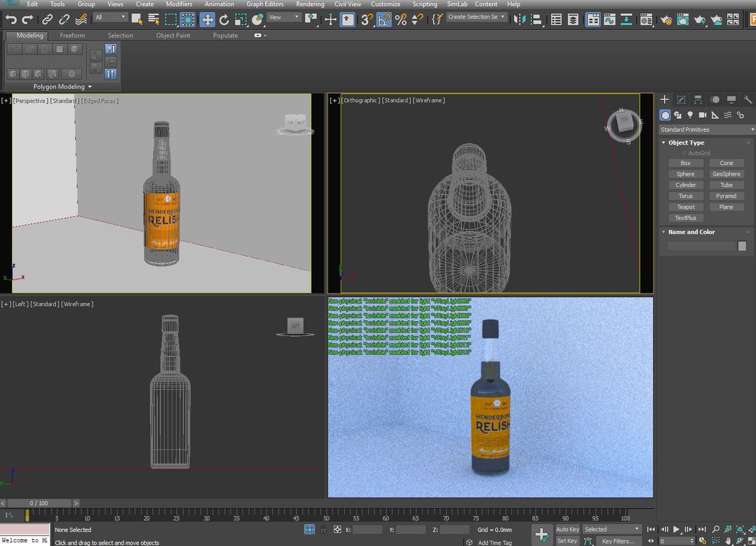Activate the Select and Move tool
The image size is (756, 546).
click(207, 20)
